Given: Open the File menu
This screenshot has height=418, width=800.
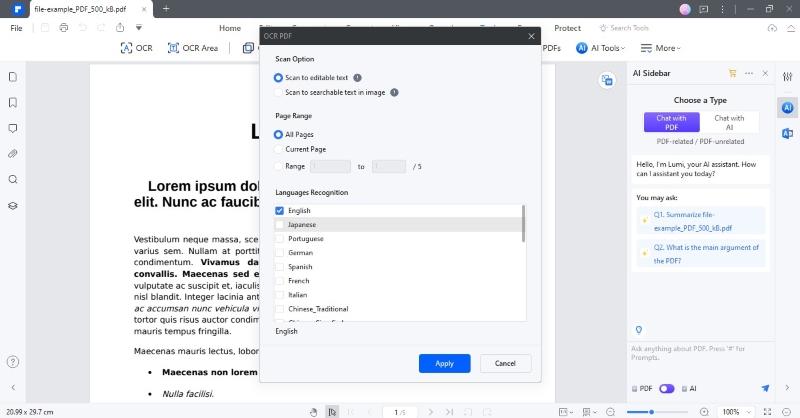Looking at the screenshot, I should point(16,28).
